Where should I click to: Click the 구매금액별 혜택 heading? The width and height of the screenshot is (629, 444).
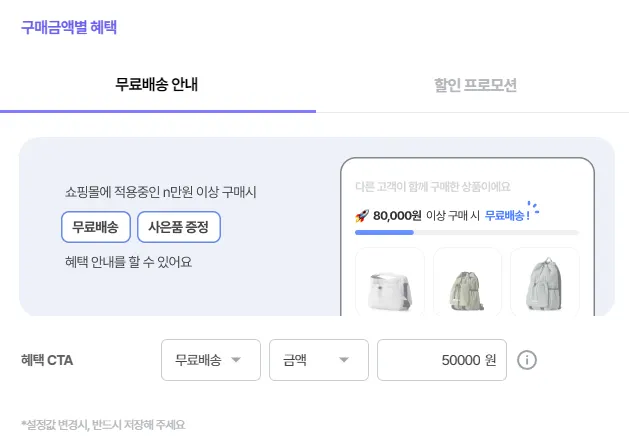point(69,27)
